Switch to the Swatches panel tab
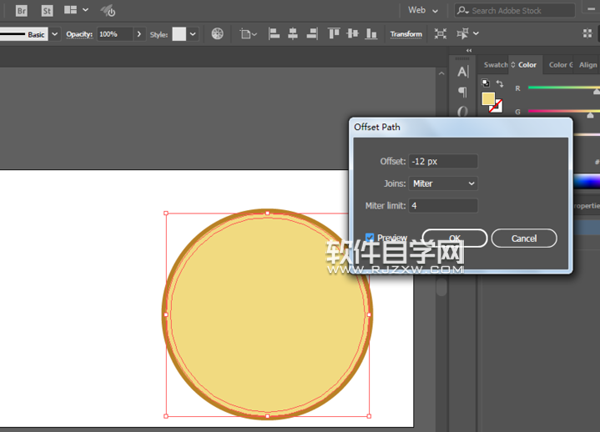Image resolution: width=600 pixels, height=432 pixels. 495,65
